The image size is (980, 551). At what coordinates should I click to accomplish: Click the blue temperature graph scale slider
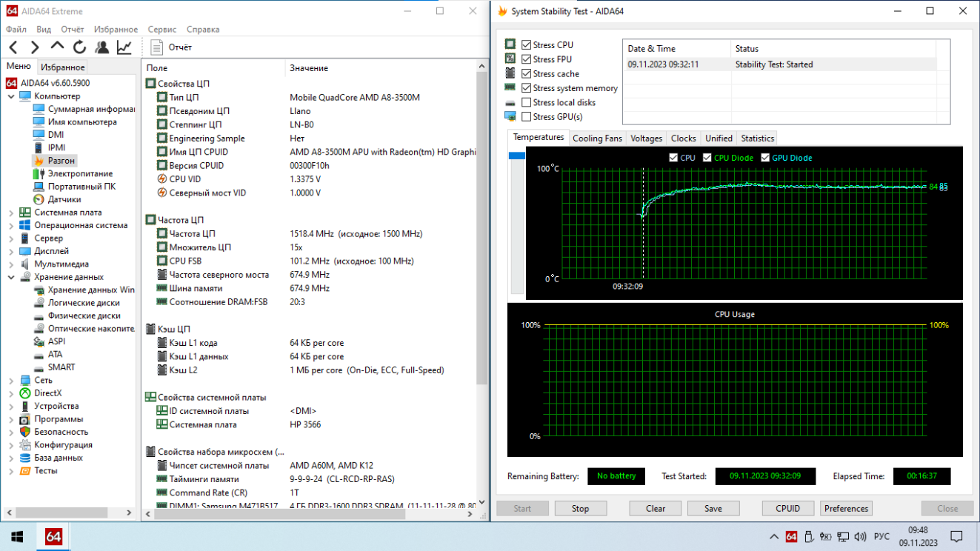point(516,156)
